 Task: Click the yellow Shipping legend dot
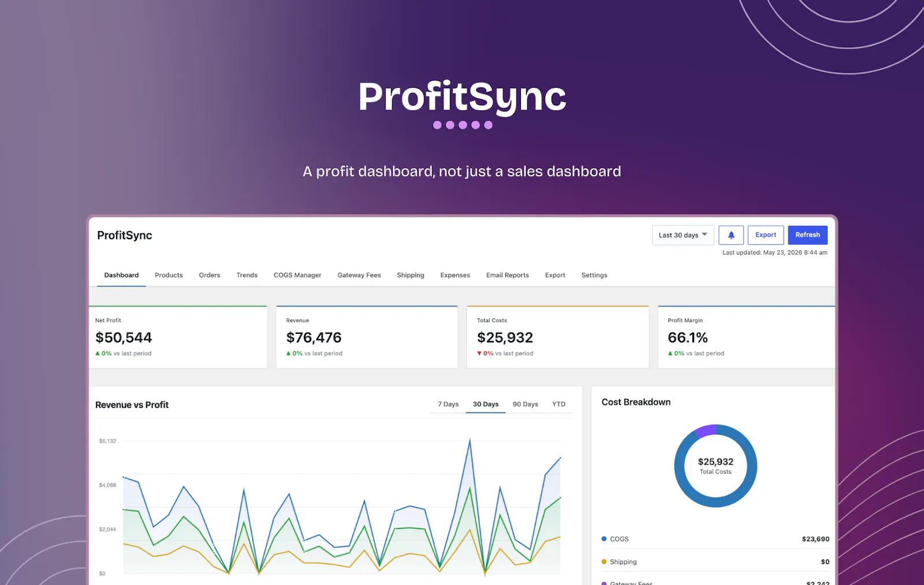click(604, 561)
